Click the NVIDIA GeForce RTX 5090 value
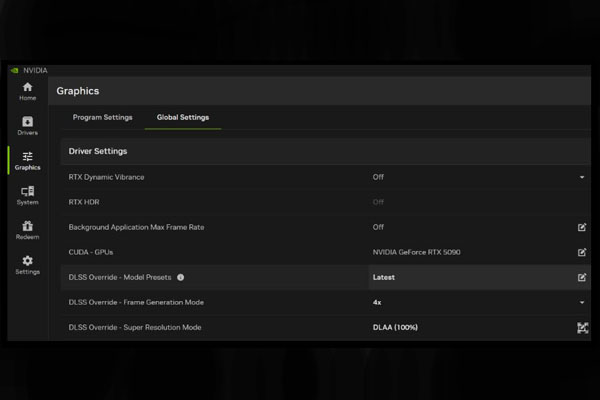 point(416,252)
